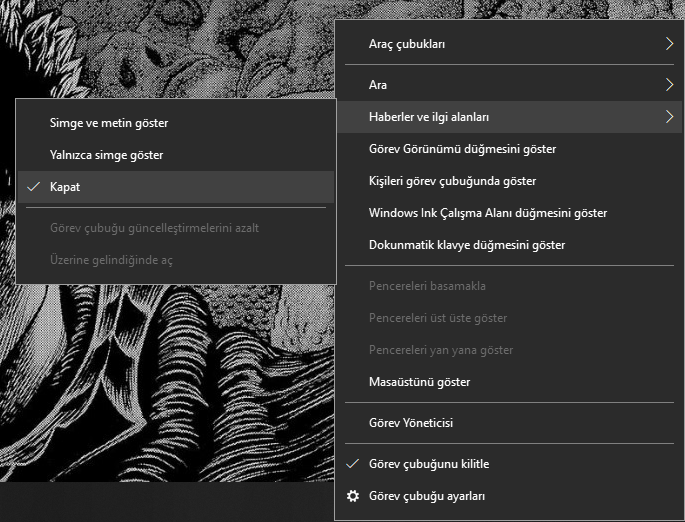Open Görev Yöneticisi
The image size is (685, 522).
coord(509,423)
